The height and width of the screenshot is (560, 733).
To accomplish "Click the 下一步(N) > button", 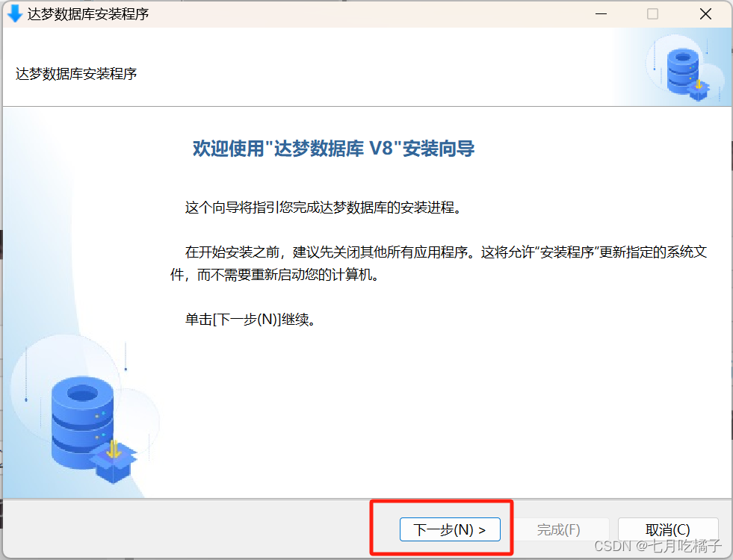I will point(450,529).
